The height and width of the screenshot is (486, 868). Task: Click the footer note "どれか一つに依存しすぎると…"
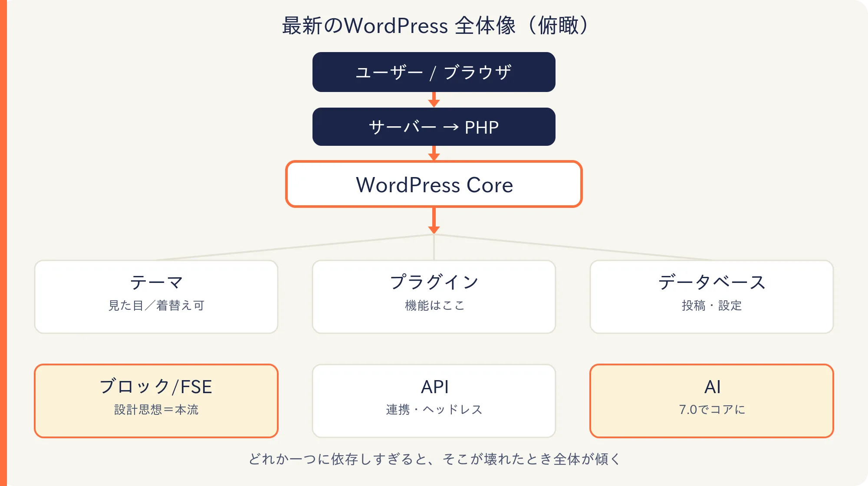[x=434, y=459]
